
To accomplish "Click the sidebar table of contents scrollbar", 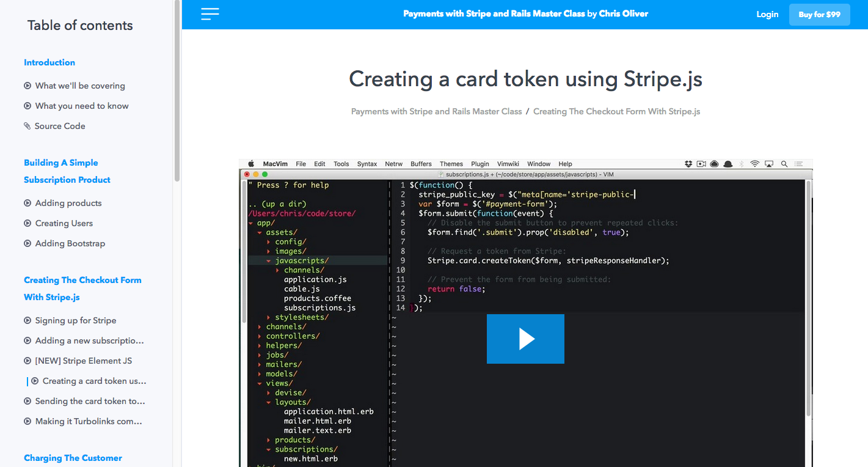I will [177, 92].
